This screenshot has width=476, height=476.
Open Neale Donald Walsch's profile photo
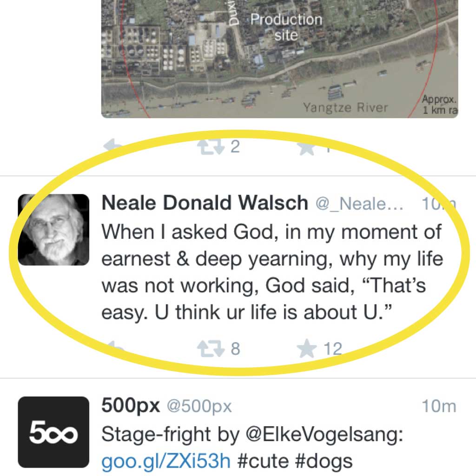click(53, 230)
